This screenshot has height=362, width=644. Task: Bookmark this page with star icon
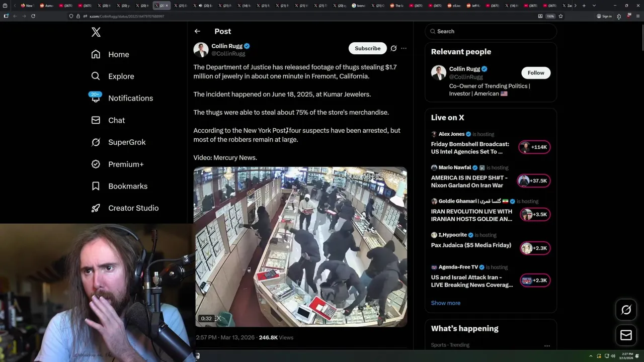click(x=560, y=16)
